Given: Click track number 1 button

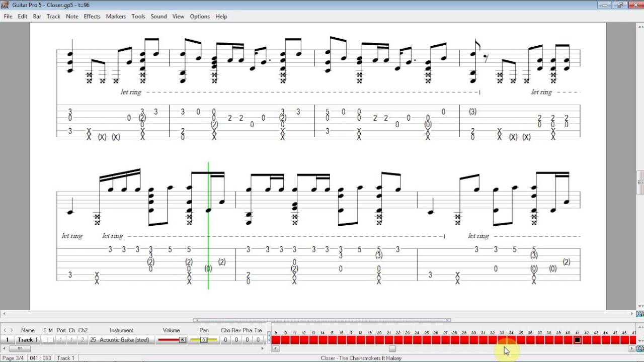Looking at the screenshot, I should point(7,340).
